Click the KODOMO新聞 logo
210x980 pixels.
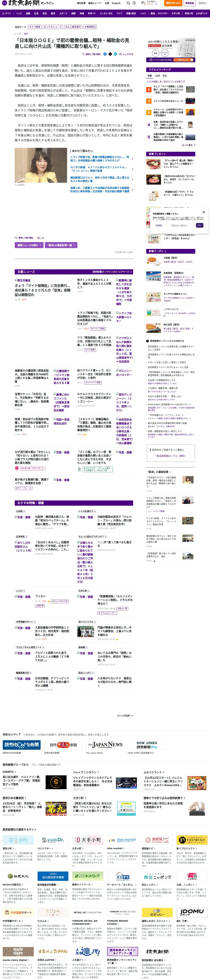[22, 745]
